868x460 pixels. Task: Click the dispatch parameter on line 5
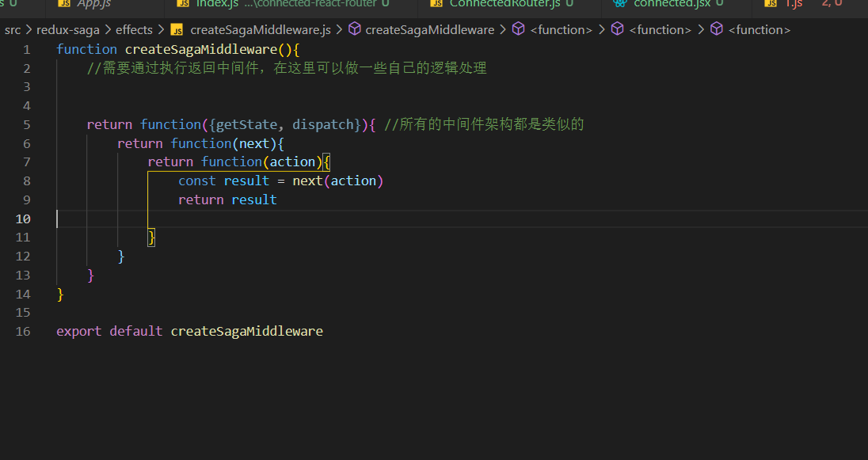[323, 124]
